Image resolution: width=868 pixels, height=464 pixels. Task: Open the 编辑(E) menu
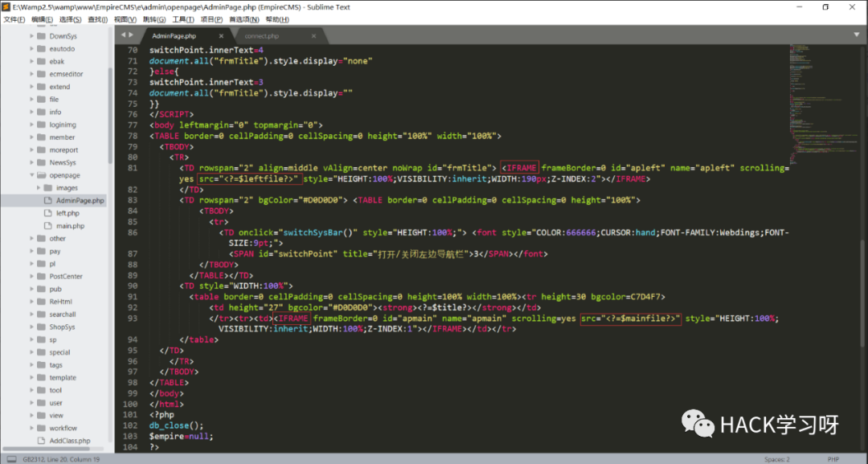pos(42,19)
